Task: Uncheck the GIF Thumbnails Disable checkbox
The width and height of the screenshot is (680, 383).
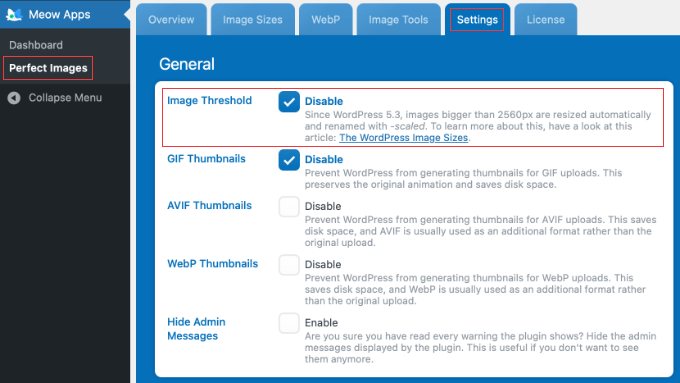Action: (x=289, y=160)
